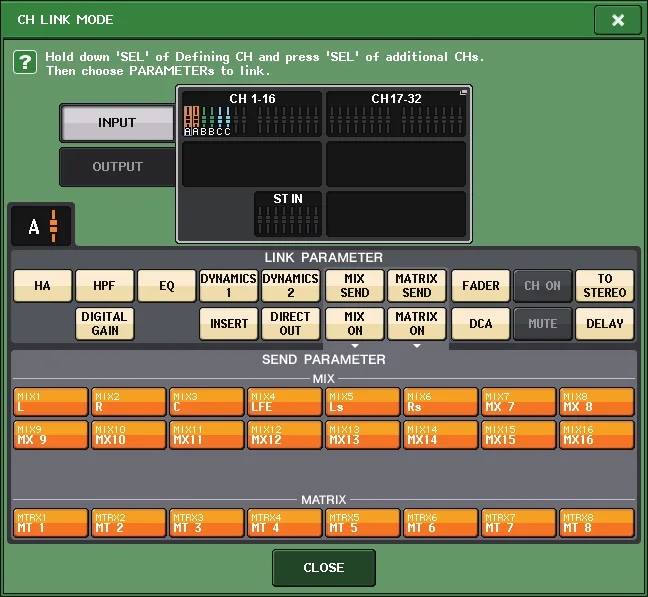This screenshot has height=597, width=648.
Task: Toggle the EQ link parameter
Action: pyautogui.click(x=167, y=286)
